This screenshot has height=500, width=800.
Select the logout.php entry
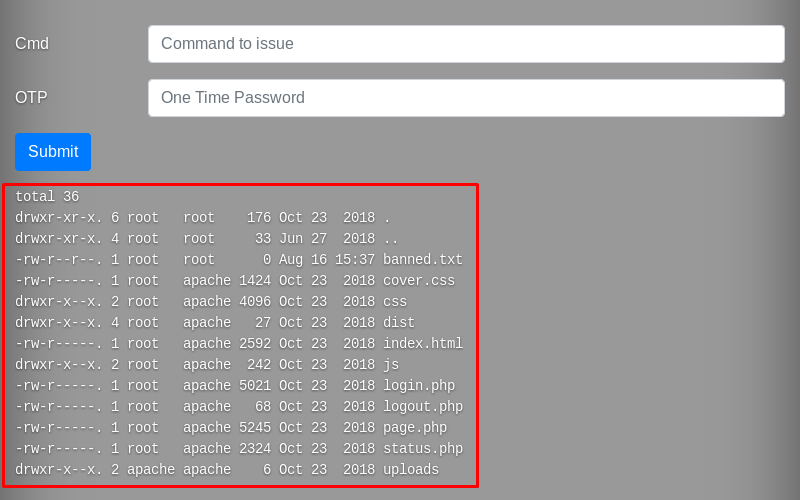(x=422, y=407)
